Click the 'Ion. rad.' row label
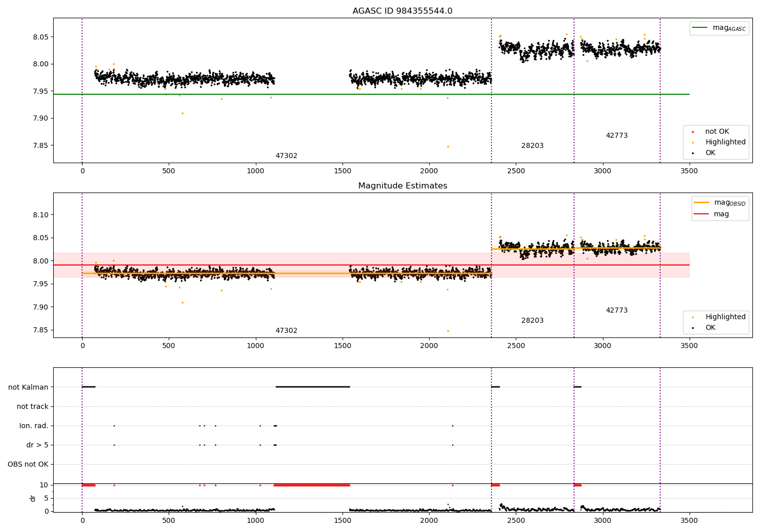The image size is (760, 532). tap(34, 426)
